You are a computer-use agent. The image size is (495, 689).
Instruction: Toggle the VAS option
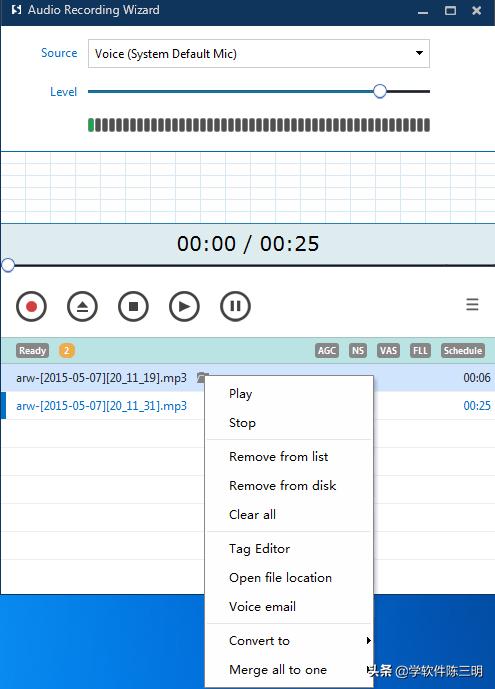pos(388,351)
